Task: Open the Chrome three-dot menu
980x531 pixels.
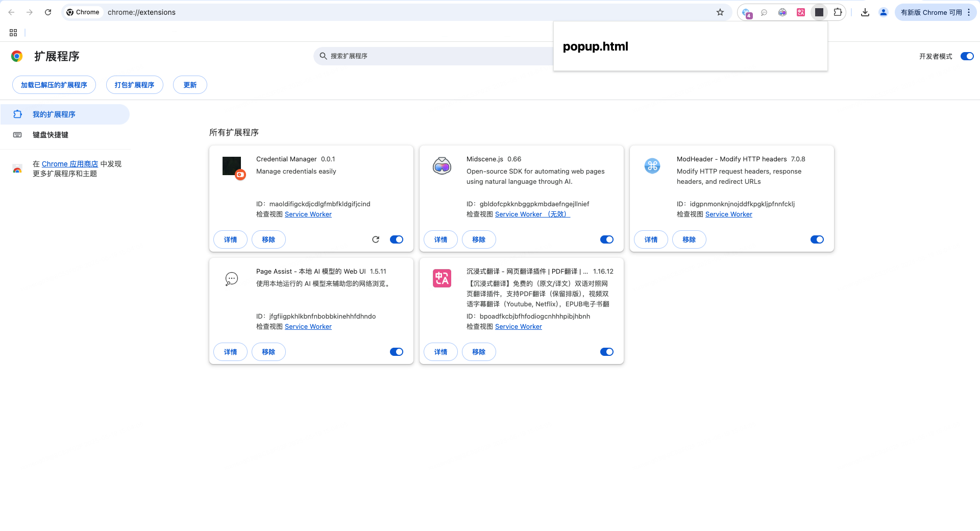Action: (969, 12)
